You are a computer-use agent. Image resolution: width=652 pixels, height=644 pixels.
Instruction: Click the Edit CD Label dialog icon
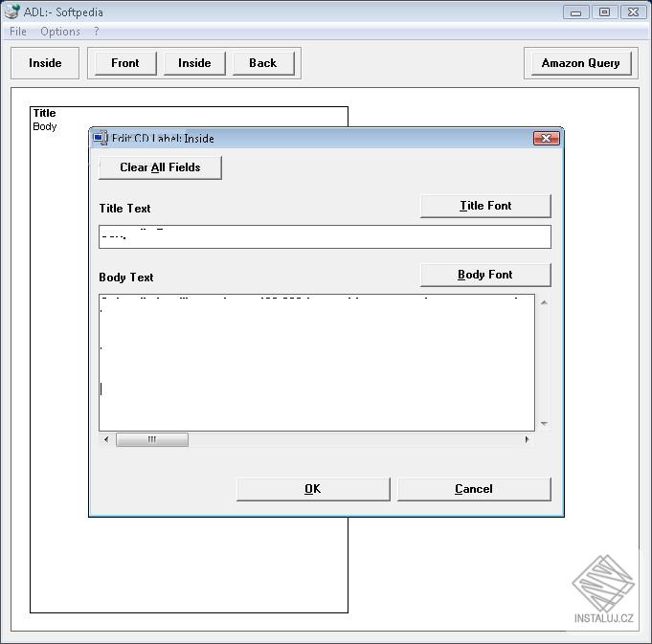[101, 138]
